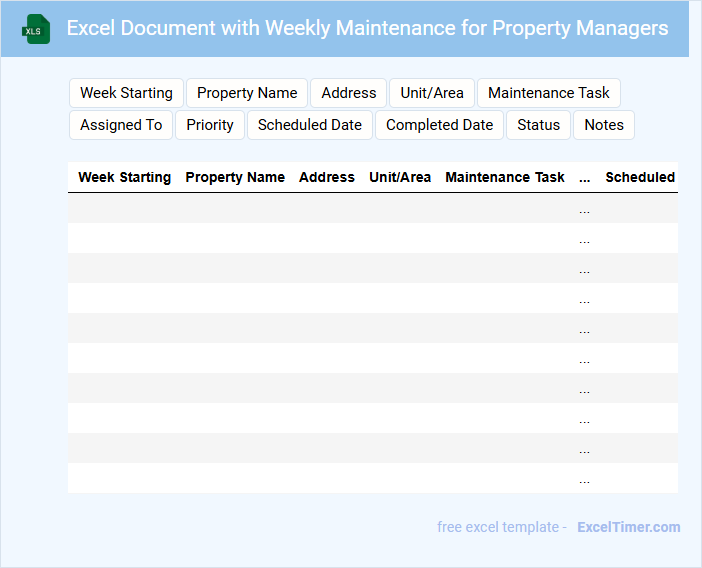Image resolution: width=702 pixels, height=568 pixels.
Task: Click the Address tag button
Action: (349, 93)
